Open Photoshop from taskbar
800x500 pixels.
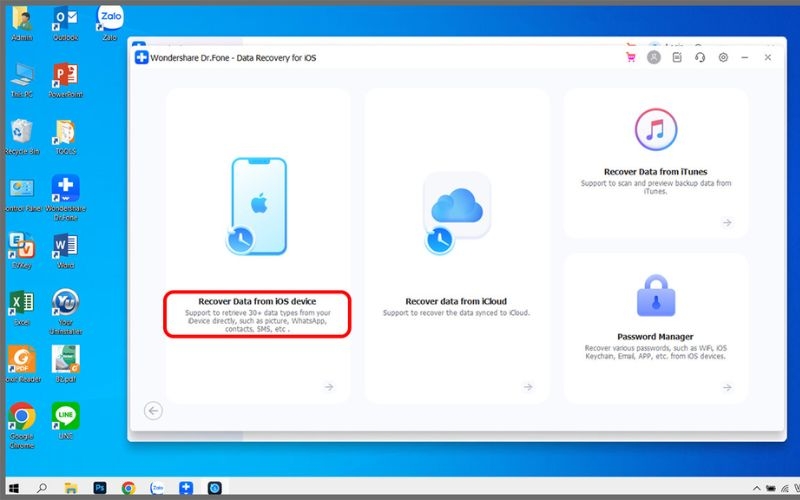(x=100, y=488)
